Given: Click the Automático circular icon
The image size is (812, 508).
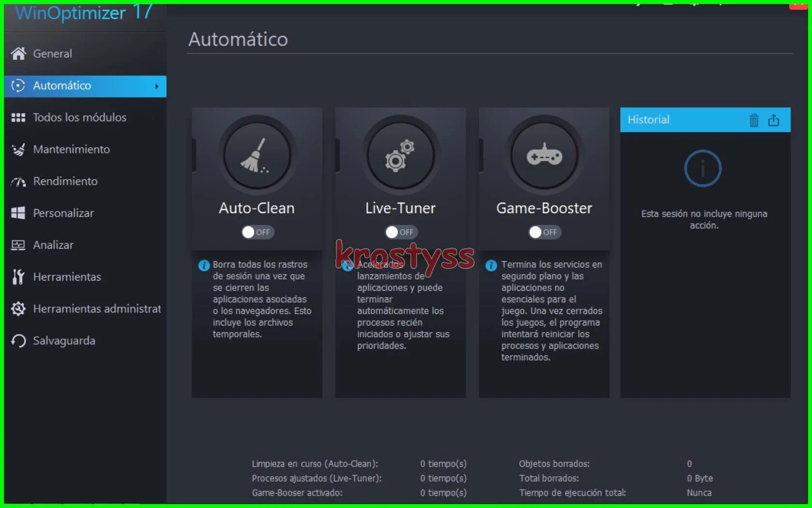Looking at the screenshot, I should [x=18, y=85].
